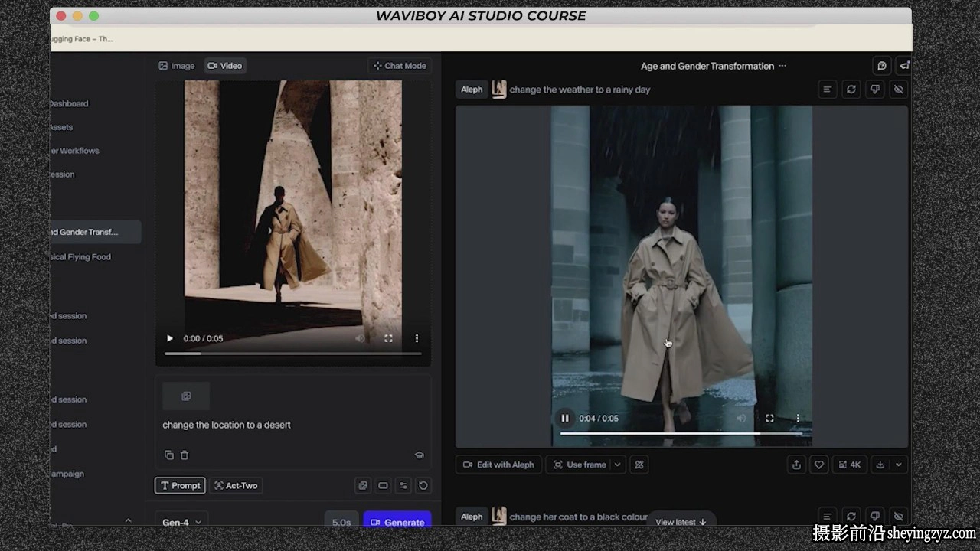
Task: Click the reset settings icon
Action: tap(423, 485)
